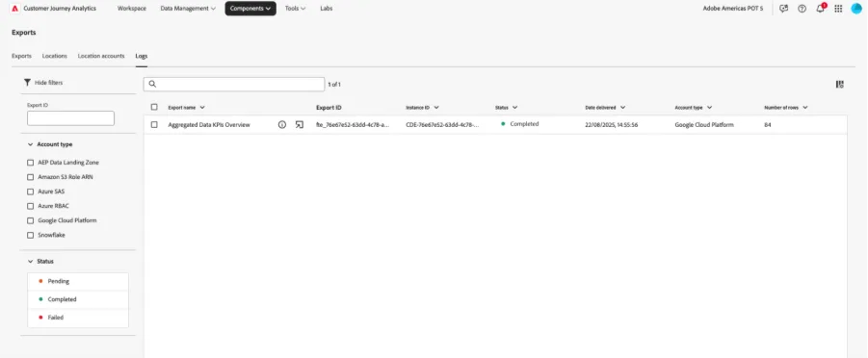
Task: Open Status column header menu
Action: [x=514, y=108]
